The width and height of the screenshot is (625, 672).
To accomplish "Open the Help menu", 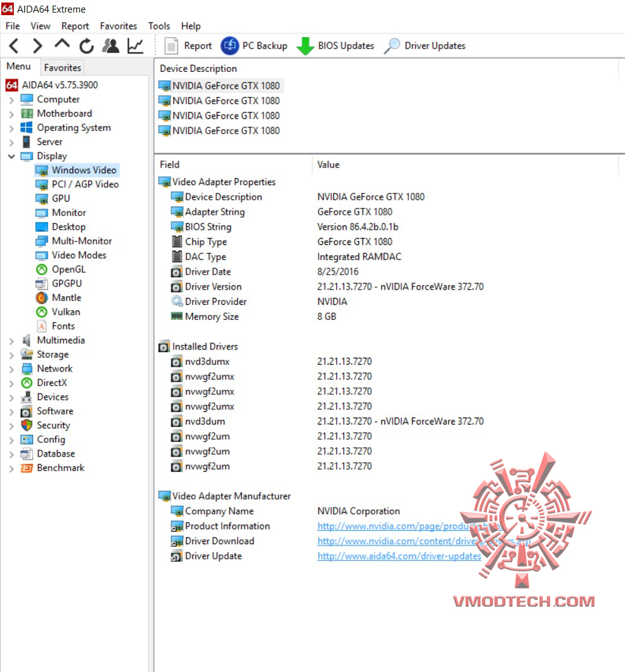I will pyautogui.click(x=191, y=26).
